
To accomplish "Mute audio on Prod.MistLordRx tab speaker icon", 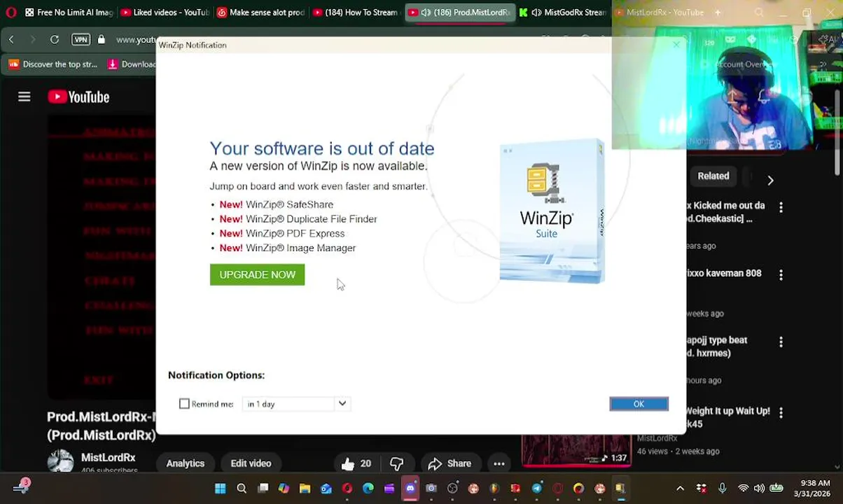I will coord(426,13).
